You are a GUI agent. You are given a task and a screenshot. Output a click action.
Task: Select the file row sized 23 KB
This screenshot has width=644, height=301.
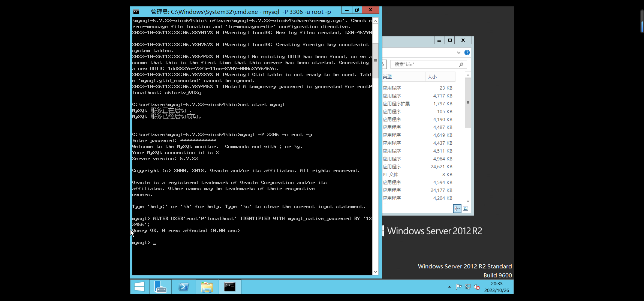[x=419, y=88]
